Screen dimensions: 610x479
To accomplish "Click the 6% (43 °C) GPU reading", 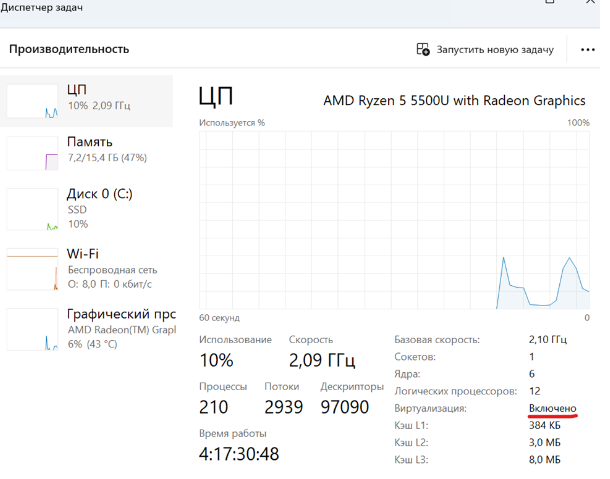I will coord(93,344).
